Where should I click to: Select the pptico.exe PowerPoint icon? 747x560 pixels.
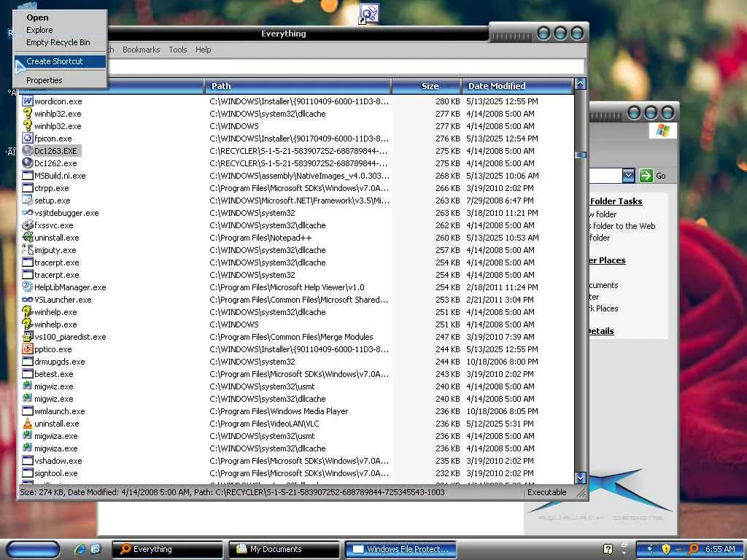28,349
